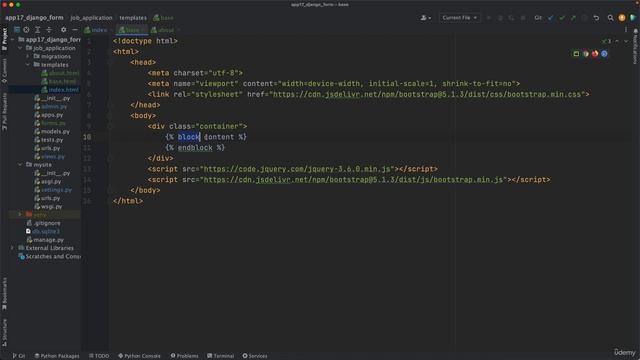This screenshot has height=360, width=640.
Task: Click the Select Opened File locate icon
Action: click(x=26, y=30)
